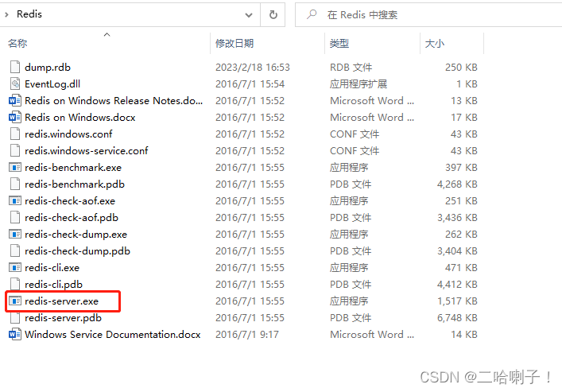The height and width of the screenshot is (392, 562).
Task: Select the EventLog.dll file name
Action: [52, 84]
